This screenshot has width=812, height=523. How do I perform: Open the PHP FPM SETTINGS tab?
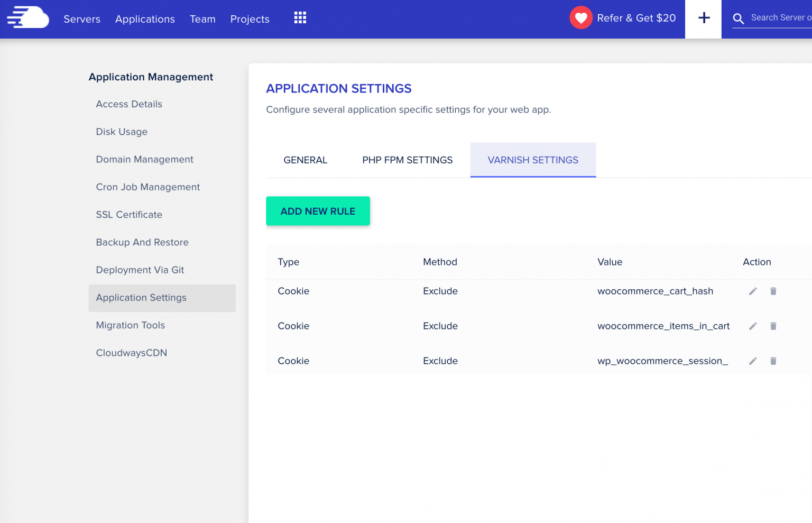click(407, 160)
